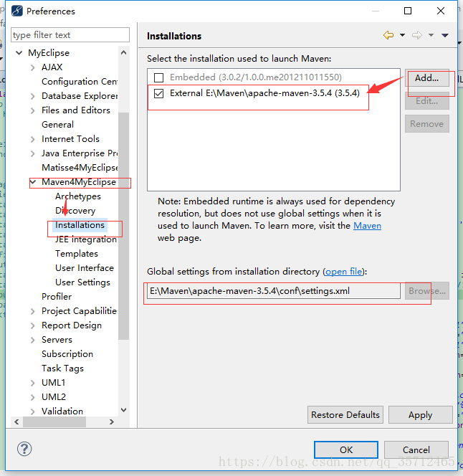Open the Maven web page link
The height and width of the screenshot is (476, 463).
[367, 226]
